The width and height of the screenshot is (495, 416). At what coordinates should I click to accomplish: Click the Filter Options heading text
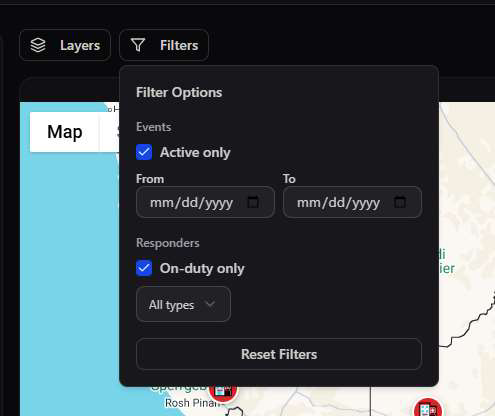point(179,92)
